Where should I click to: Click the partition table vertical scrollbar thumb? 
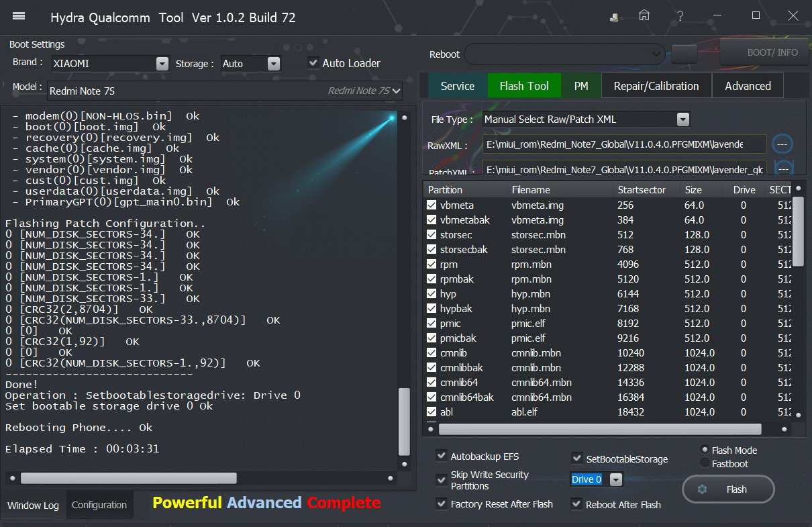798,232
